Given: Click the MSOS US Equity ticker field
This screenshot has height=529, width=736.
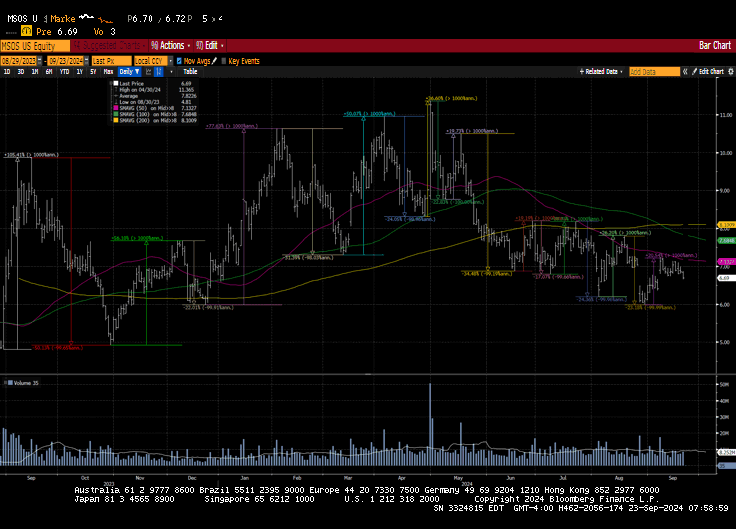Looking at the screenshot, I should 35,46.
